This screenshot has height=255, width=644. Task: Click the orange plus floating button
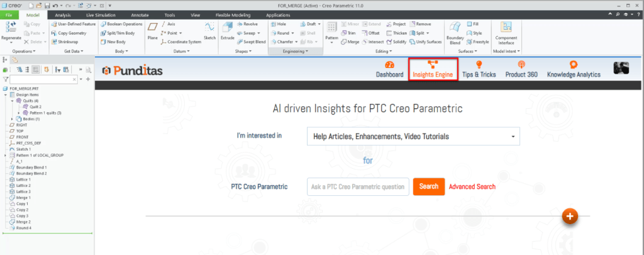coord(570,216)
